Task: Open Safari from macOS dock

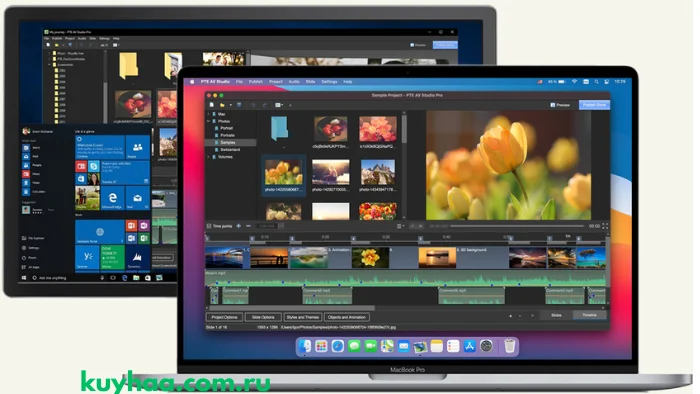Action: pos(338,346)
